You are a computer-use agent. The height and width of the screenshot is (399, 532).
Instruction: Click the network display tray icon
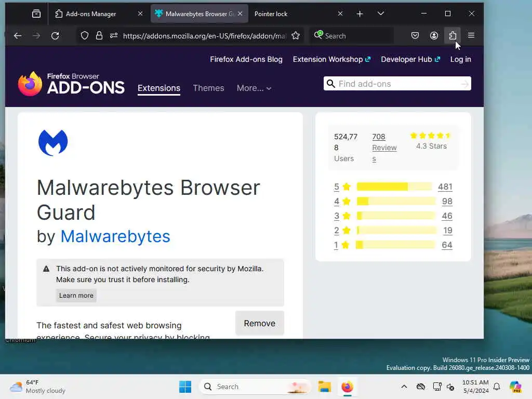point(437,387)
